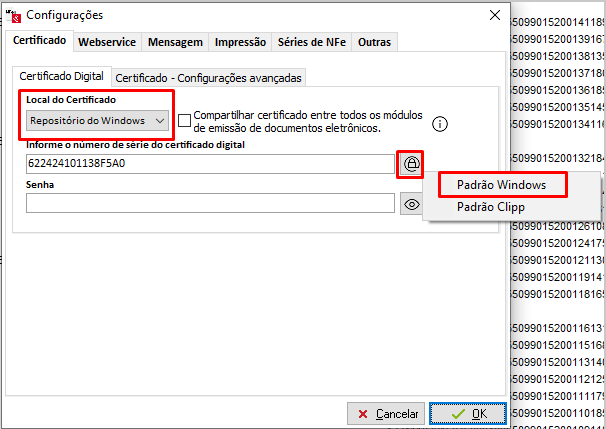Screen dimensions: 606x429
Task: Click the Configurações window app icon
Action: pos(14,15)
